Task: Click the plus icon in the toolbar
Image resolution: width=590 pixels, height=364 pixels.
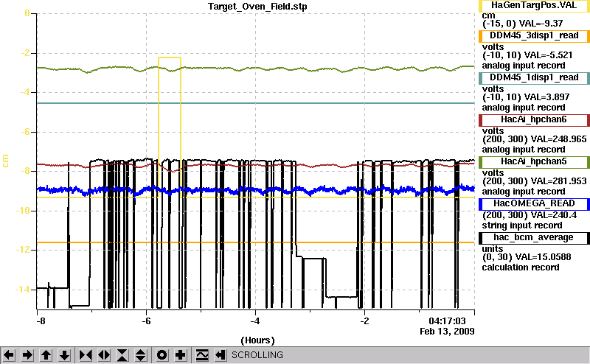Action: click(x=181, y=355)
